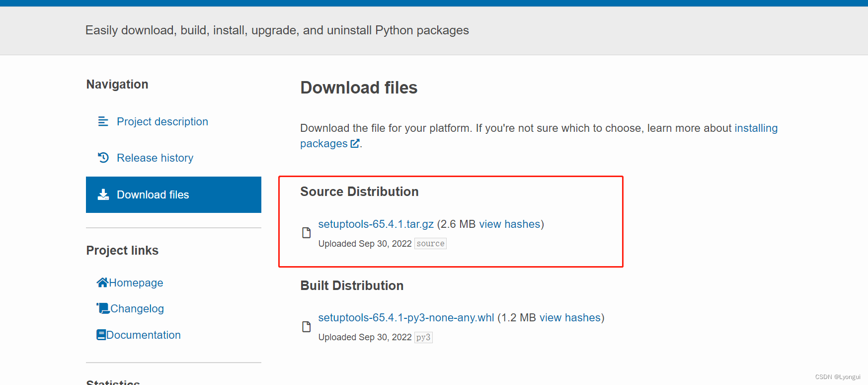
Task: Go to the project Homepage link
Action: pos(136,283)
